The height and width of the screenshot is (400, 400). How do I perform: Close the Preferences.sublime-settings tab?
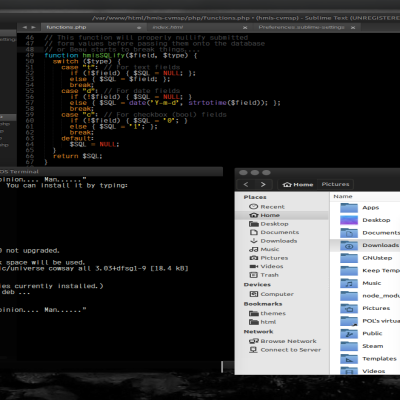click(353, 28)
